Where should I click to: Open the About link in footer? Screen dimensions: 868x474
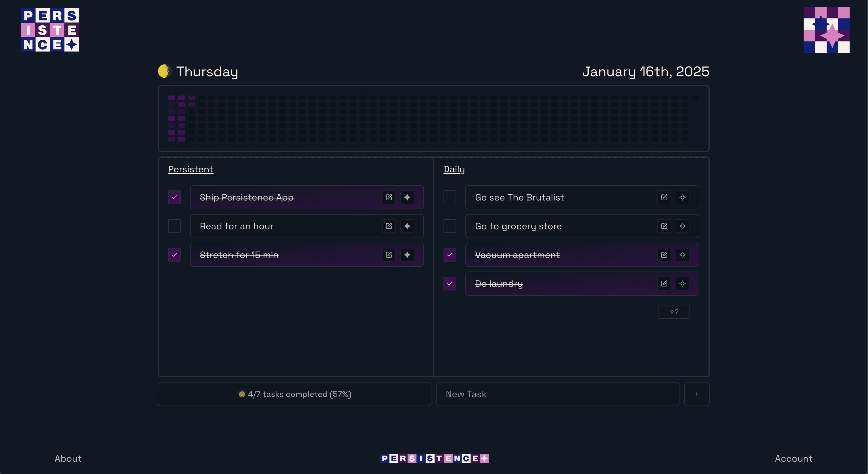[x=68, y=458]
